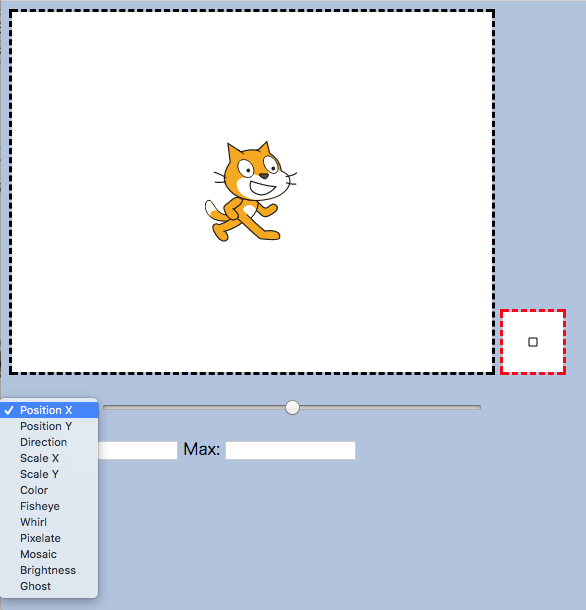Click the small square in red dashed box
Image resolution: width=586 pixels, height=610 pixels.
[x=533, y=342]
